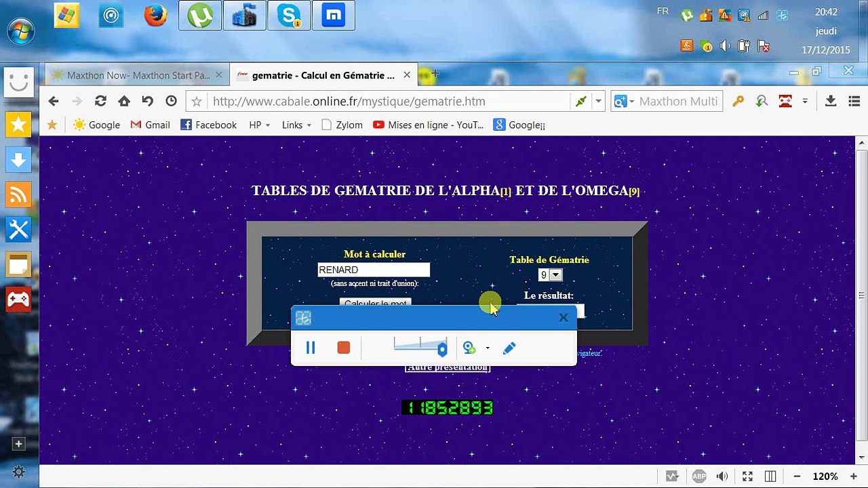This screenshot has width=868, height=488.
Task: Expand the extensions overflow arrow
Action: [805, 101]
